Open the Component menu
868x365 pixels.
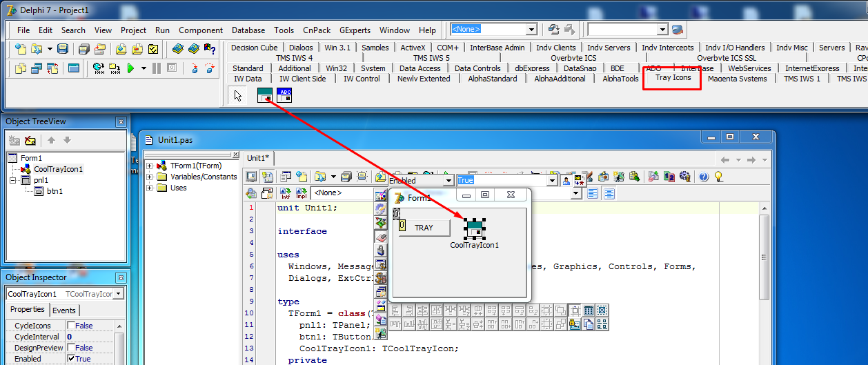tap(201, 30)
